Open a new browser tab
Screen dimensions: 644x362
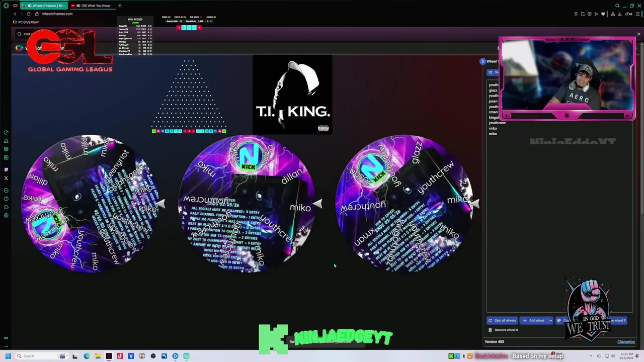120,6
